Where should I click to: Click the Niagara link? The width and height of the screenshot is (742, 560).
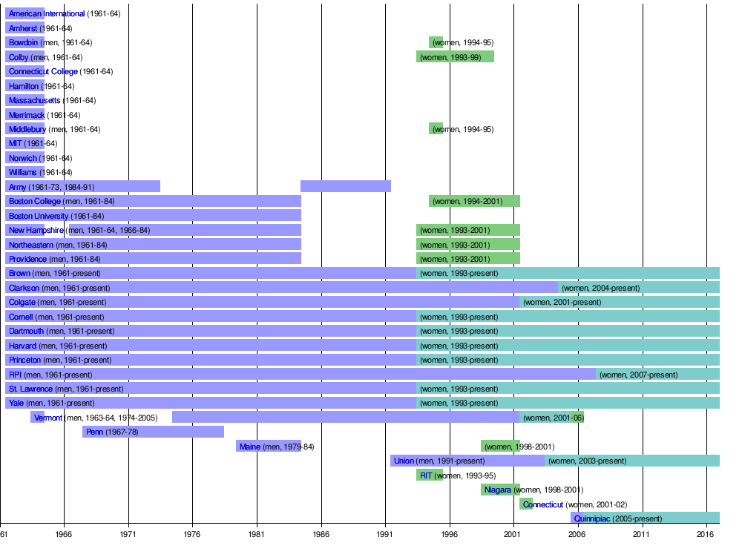click(497, 490)
